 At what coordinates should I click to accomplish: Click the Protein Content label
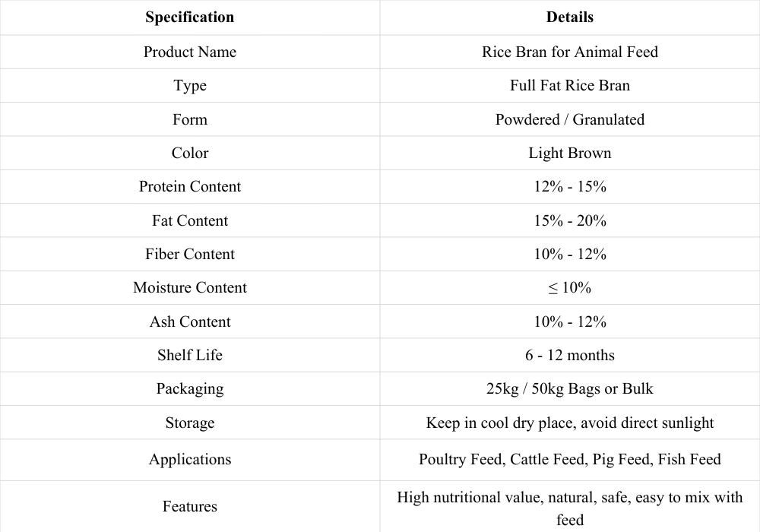pos(189,186)
